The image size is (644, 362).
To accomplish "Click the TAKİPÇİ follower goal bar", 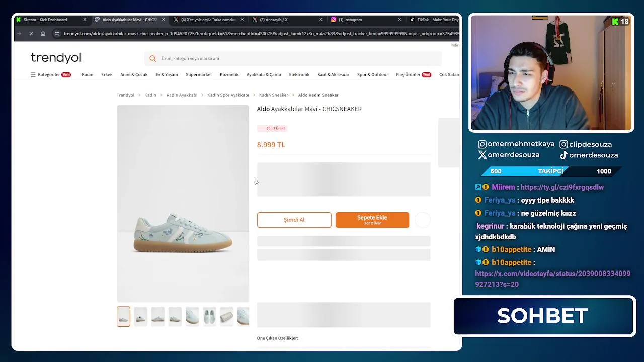I will pos(550,171).
